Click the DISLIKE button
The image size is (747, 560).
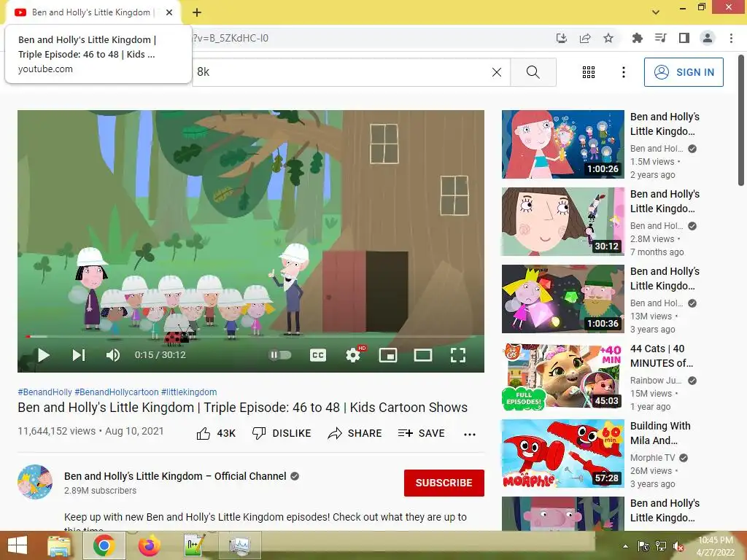[282, 433]
